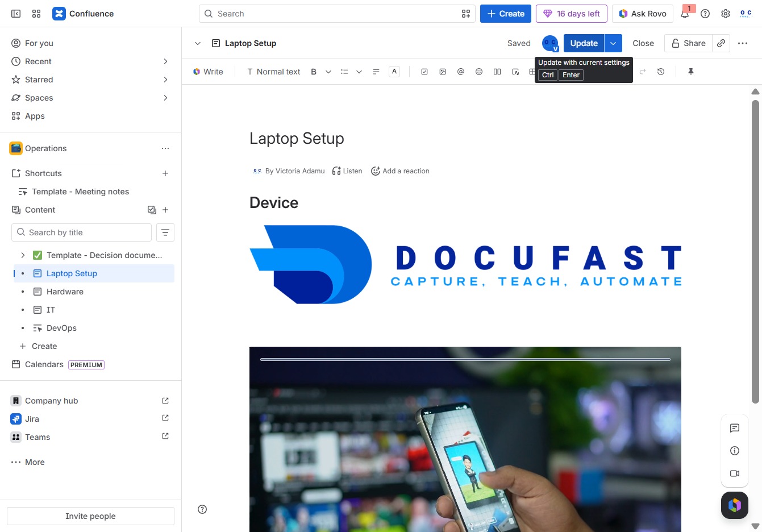This screenshot has height=532, width=762.
Task: Insert an image or file
Action: [x=443, y=72]
